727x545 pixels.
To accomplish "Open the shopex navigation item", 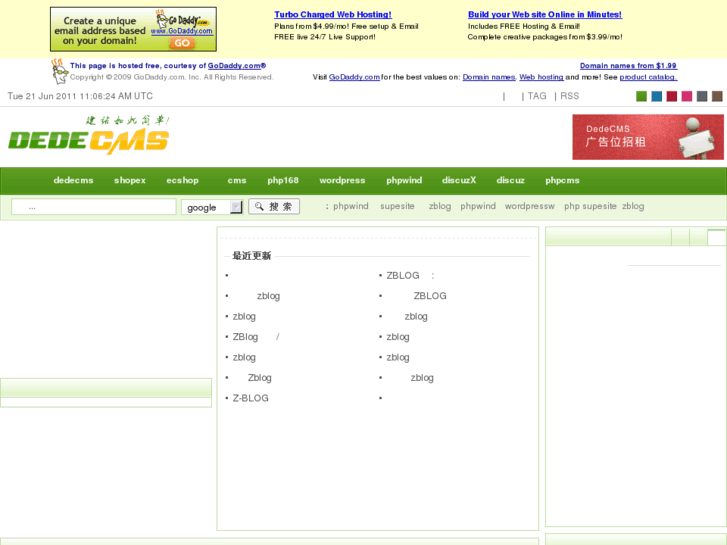I will point(130,180).
